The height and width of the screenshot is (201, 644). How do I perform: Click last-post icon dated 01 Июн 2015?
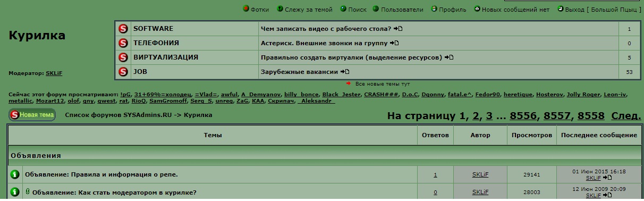pyautogui.click(x=607, y=178)
